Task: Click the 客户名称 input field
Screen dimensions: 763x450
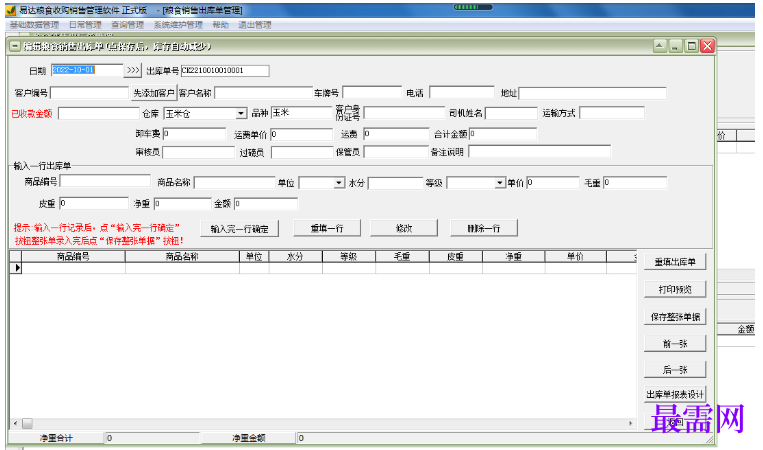Action: (x=263, y=92)
